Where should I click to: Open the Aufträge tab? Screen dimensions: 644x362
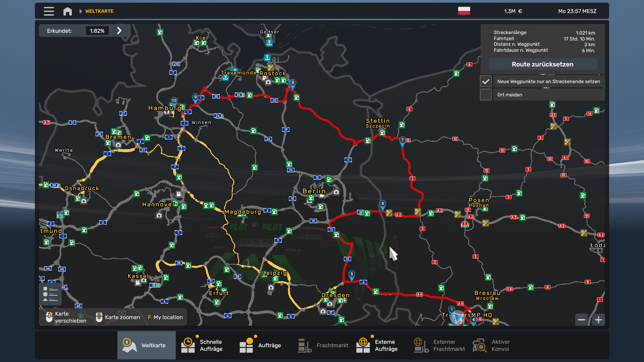[x=263, y=345]
